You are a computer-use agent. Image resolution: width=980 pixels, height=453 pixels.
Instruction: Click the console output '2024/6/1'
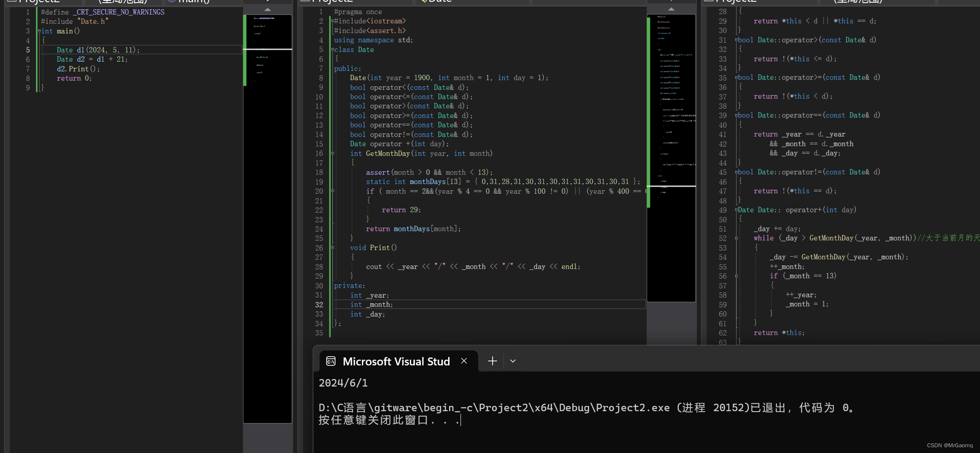point(343,383)
